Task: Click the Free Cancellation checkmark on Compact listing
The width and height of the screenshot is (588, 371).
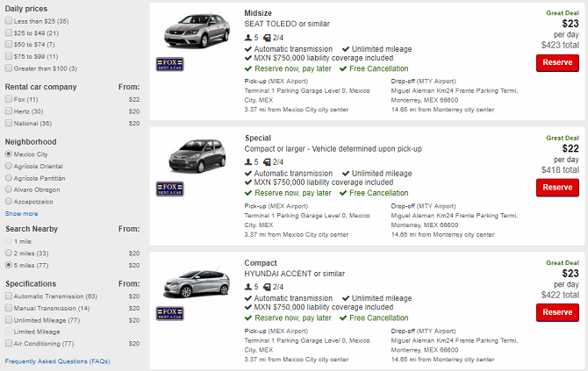Action: 345,318
